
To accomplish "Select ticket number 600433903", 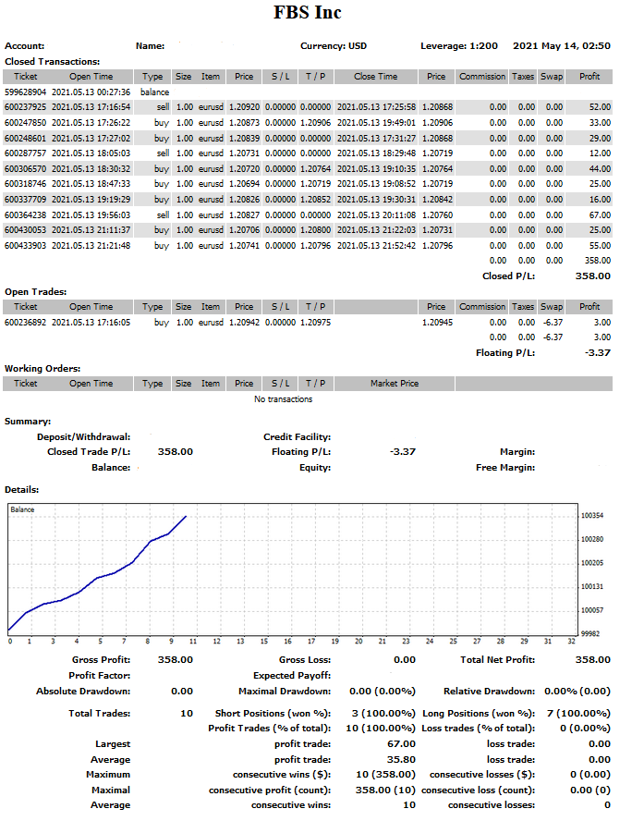I will click(x=25, y=246).
